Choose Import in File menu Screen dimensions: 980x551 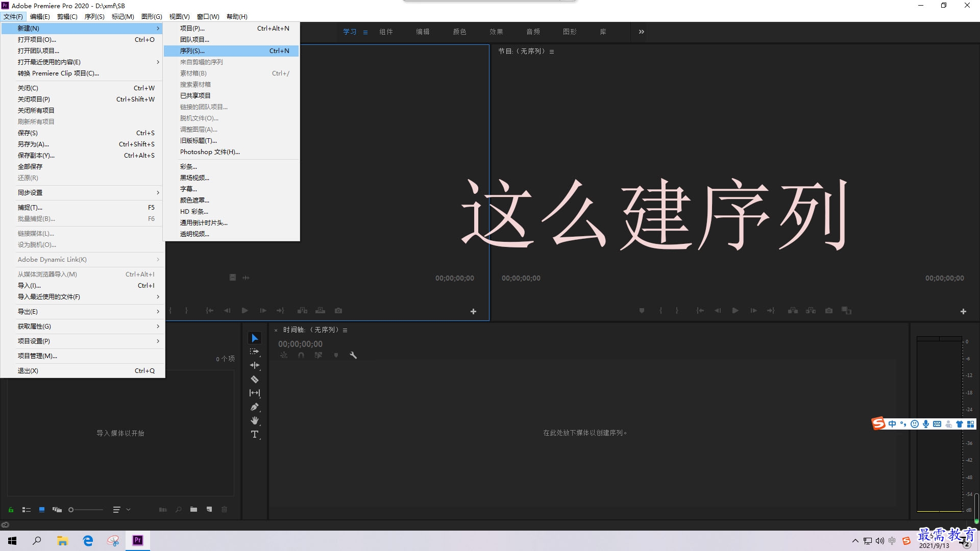[83, 286]
